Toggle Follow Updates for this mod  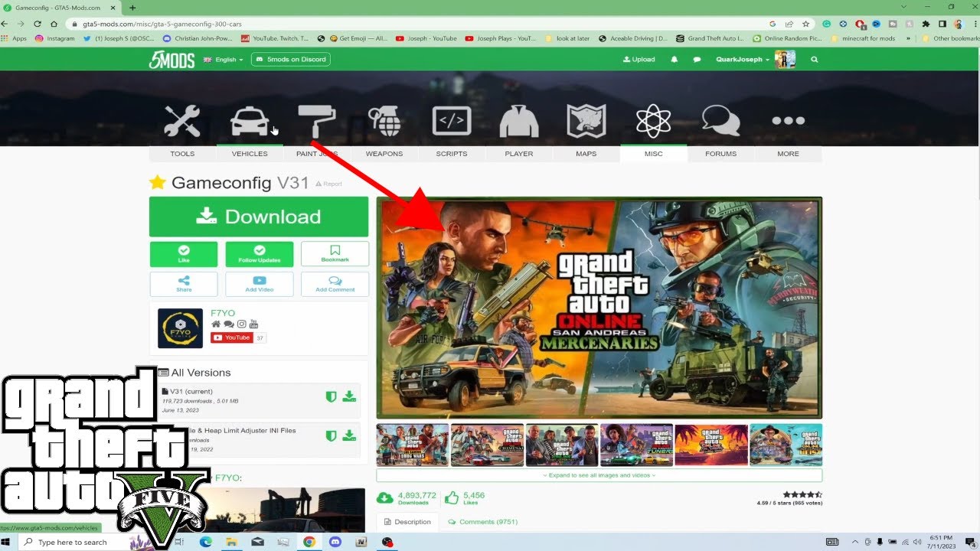point(260,254)
